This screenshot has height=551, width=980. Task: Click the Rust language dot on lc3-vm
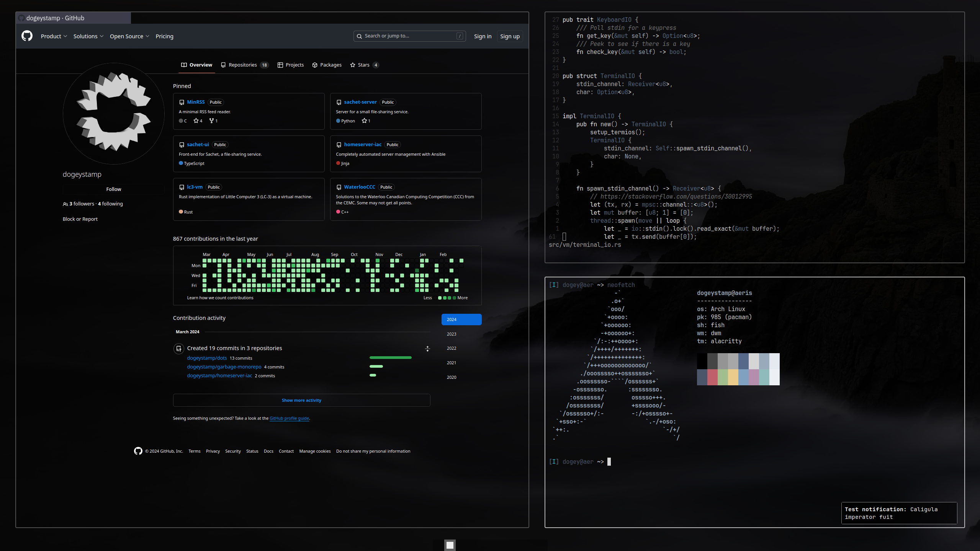coord(181,212)
